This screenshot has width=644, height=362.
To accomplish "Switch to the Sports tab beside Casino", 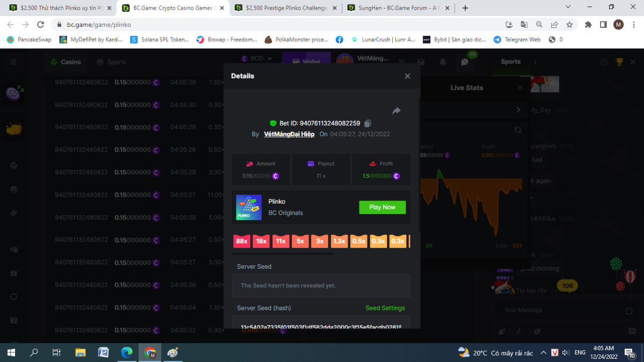I will click(x=111, y=62).
